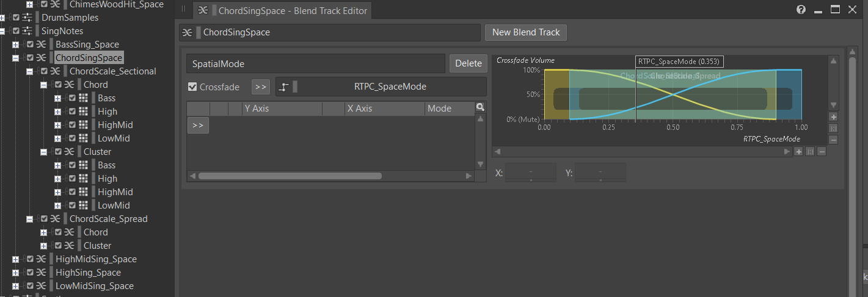The image size is (868, 297).
Task: Collapse the ChordScale_Sectional tree node
Action: point(30,71)
